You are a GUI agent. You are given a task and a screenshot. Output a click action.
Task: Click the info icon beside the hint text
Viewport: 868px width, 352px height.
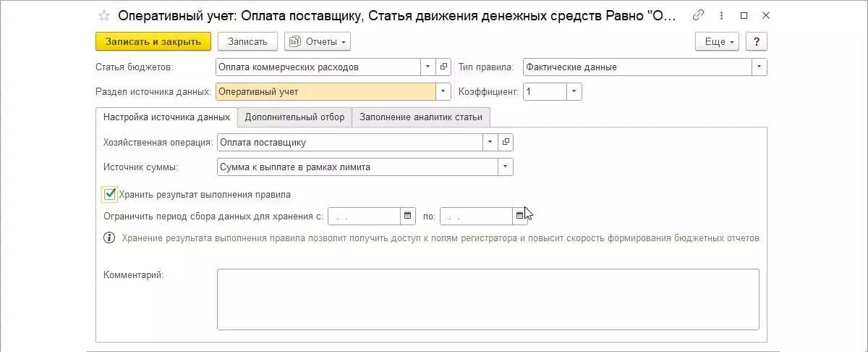click(x=110, y=238)
